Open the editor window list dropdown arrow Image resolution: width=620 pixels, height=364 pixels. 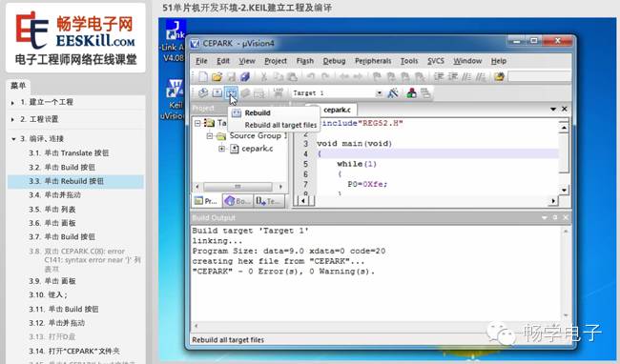click(553, 109)
